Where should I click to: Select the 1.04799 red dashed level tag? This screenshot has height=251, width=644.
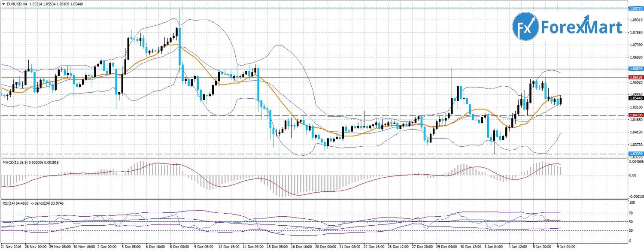point(635,115)
